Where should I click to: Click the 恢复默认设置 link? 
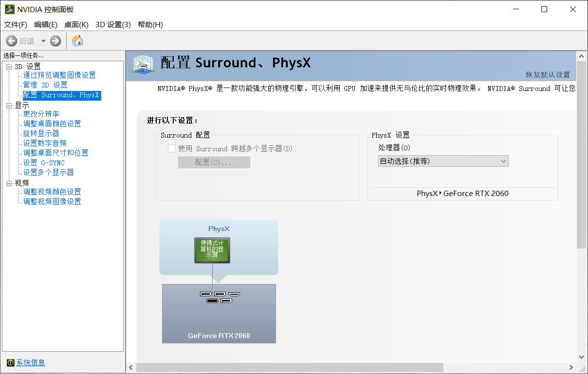pos(548,74)
